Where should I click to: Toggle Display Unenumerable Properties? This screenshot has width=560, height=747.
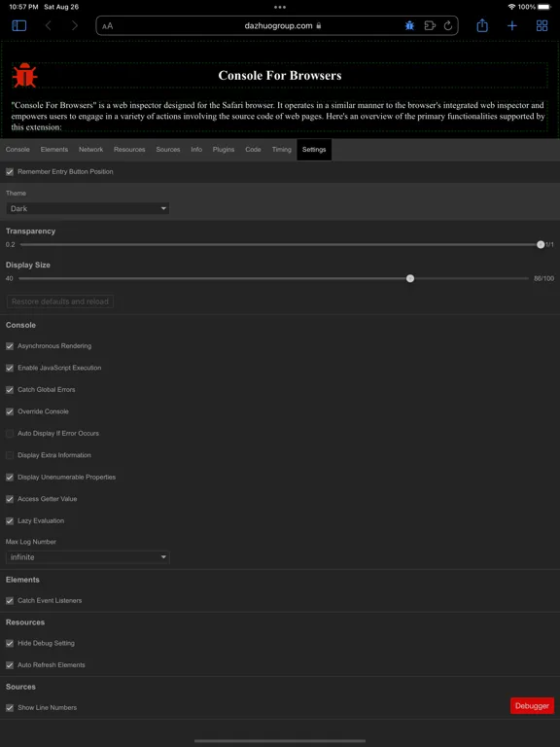[10, 478]
